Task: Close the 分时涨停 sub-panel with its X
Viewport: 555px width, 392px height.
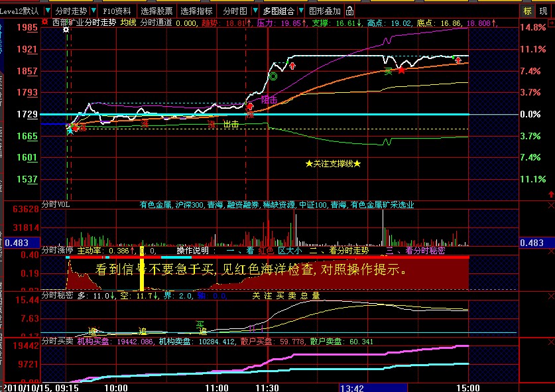Action: tap(551, 251)
